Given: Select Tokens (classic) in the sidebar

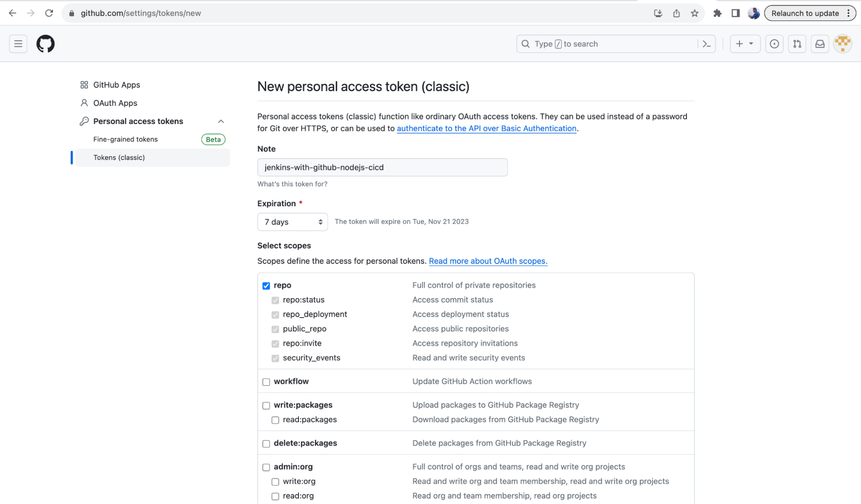Looking at the screenshot, I should point(119,157).
